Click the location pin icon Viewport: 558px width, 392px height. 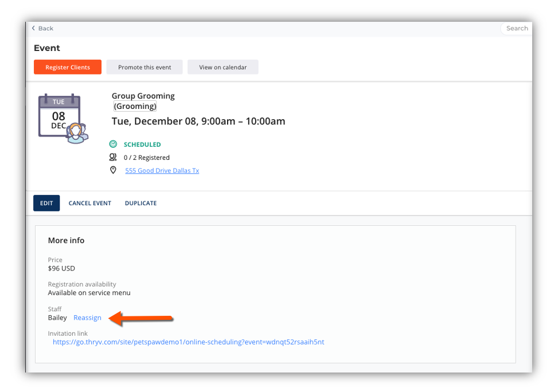[113, 170]
